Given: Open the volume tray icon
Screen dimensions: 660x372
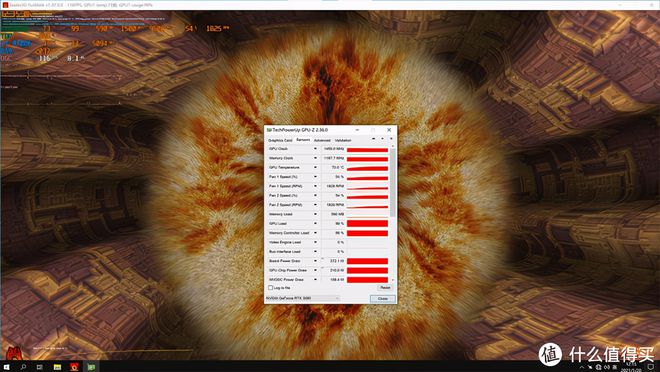Looking at the screenshot, I should click(607, 367).
